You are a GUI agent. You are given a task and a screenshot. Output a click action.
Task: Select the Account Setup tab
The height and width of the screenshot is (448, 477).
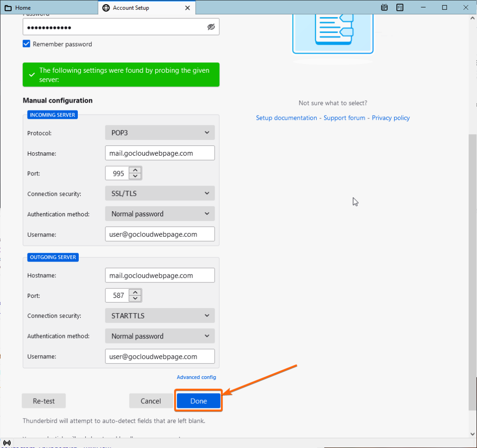tap(140, 7)
